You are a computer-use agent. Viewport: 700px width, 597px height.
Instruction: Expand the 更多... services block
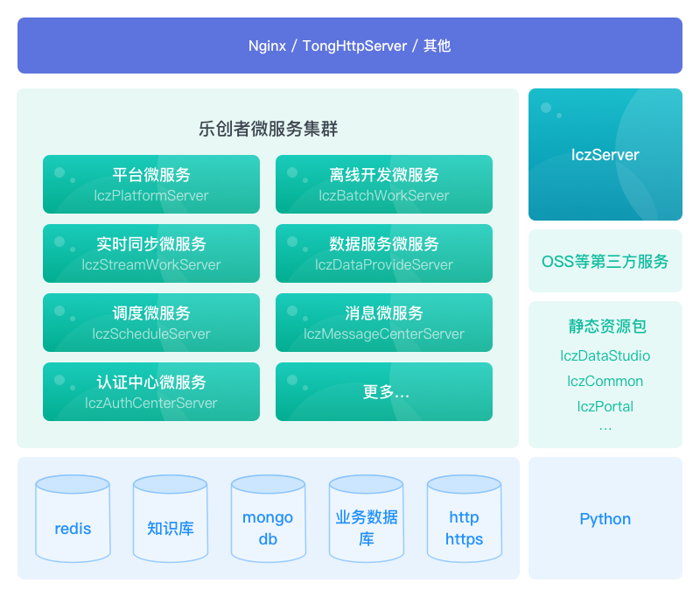384,391
